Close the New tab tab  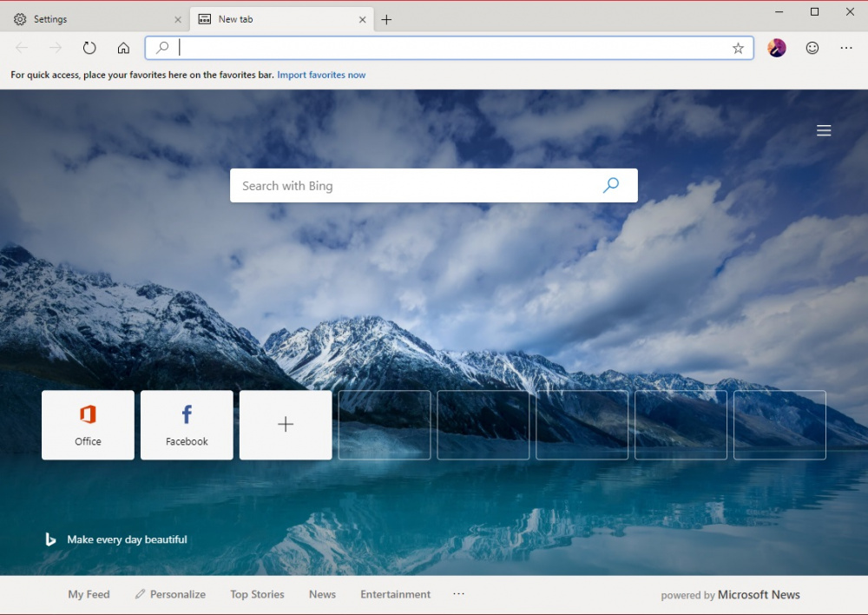362,19
